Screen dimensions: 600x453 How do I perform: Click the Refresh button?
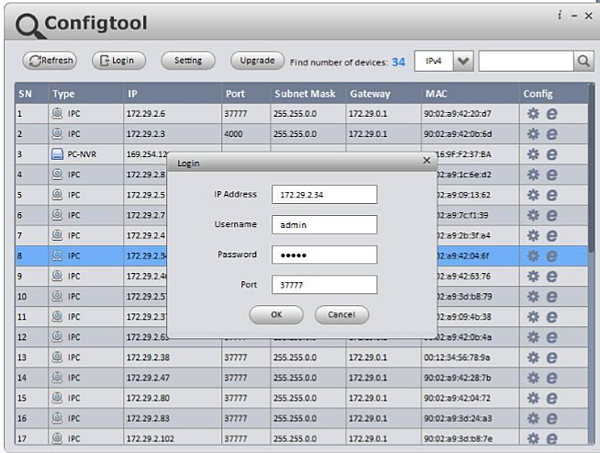click(49, 60)
